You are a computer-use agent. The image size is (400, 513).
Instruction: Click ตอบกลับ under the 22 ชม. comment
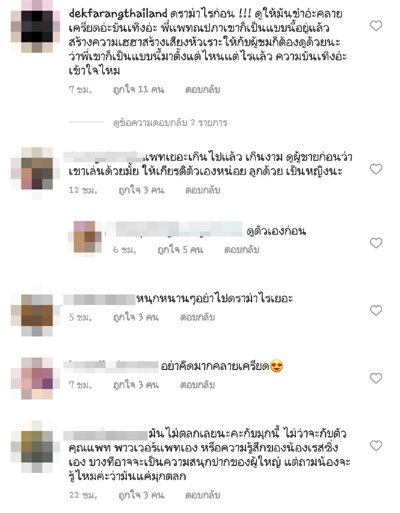[x=203, y=495]
